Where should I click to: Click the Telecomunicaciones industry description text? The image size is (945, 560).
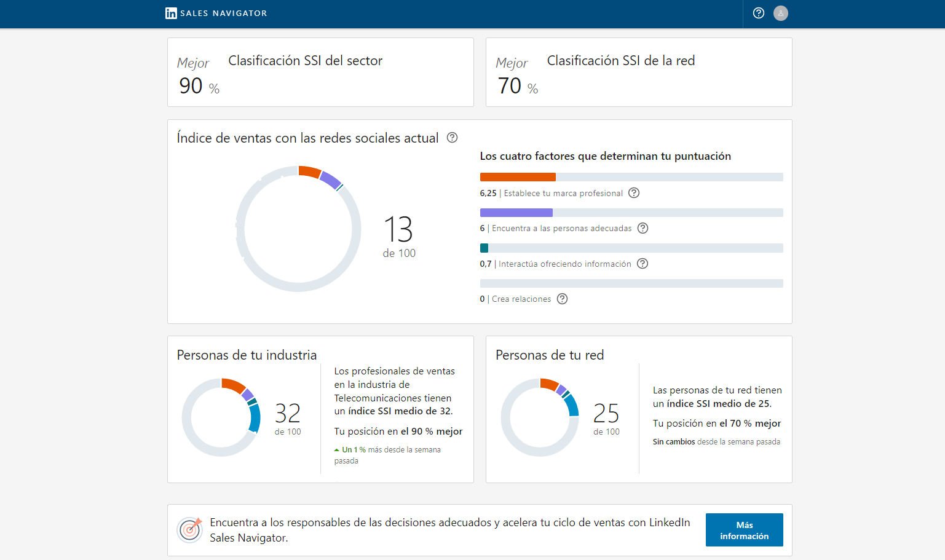[x=395, y=391]
